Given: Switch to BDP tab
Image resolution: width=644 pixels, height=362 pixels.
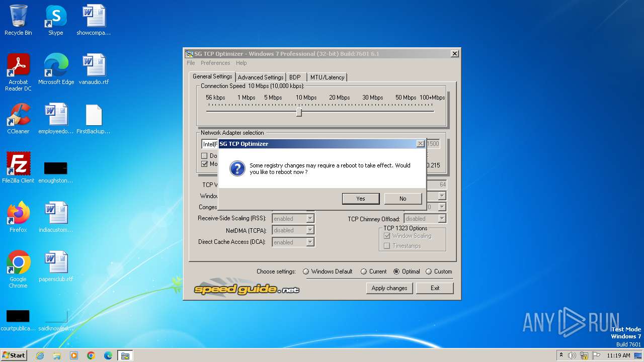Looking at the screenshot, I should (295, 77).
